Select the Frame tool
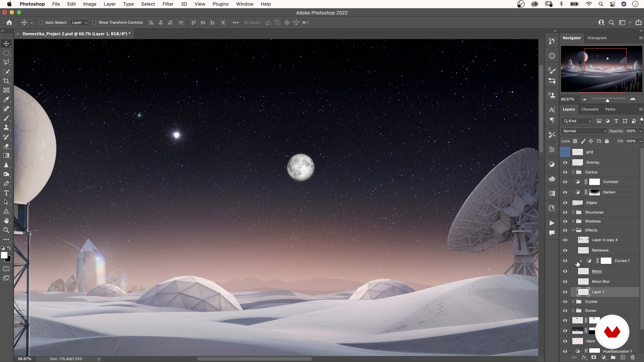 coord(6,90)
